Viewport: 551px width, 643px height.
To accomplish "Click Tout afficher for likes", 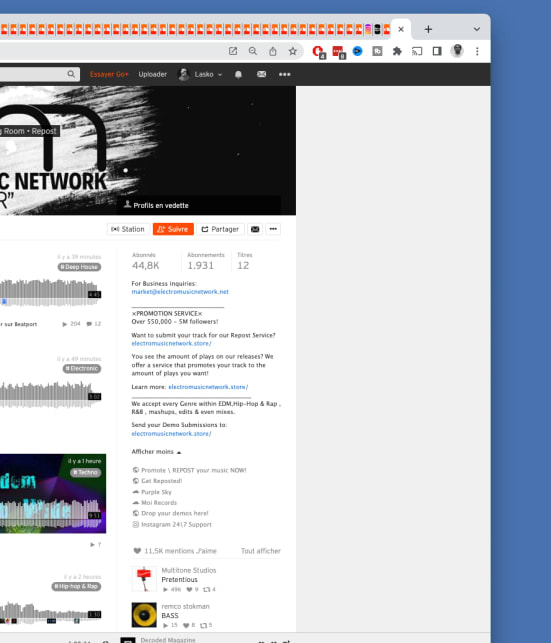I will coord(261,551).
